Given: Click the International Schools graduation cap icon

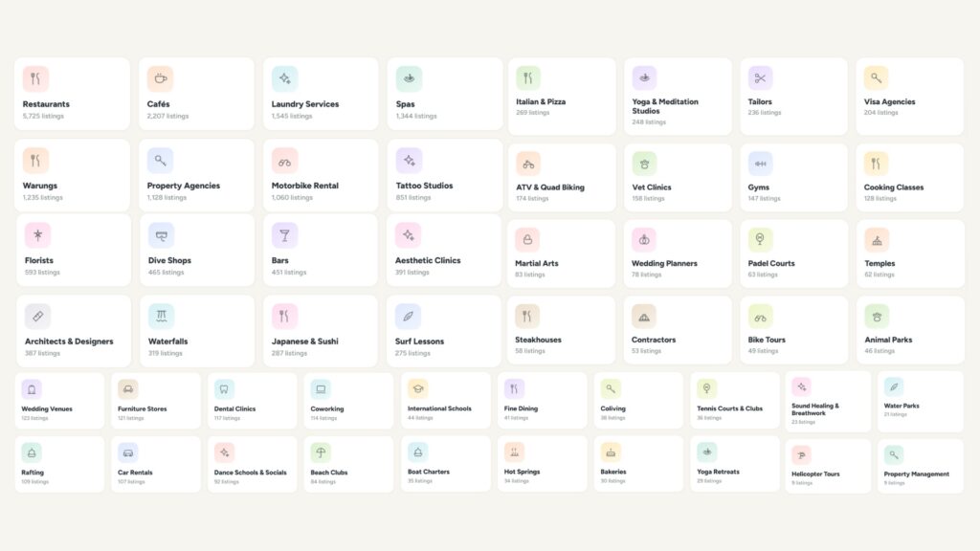Looking at the screenshot, I should pyautogui.click(x=417, y=388).
